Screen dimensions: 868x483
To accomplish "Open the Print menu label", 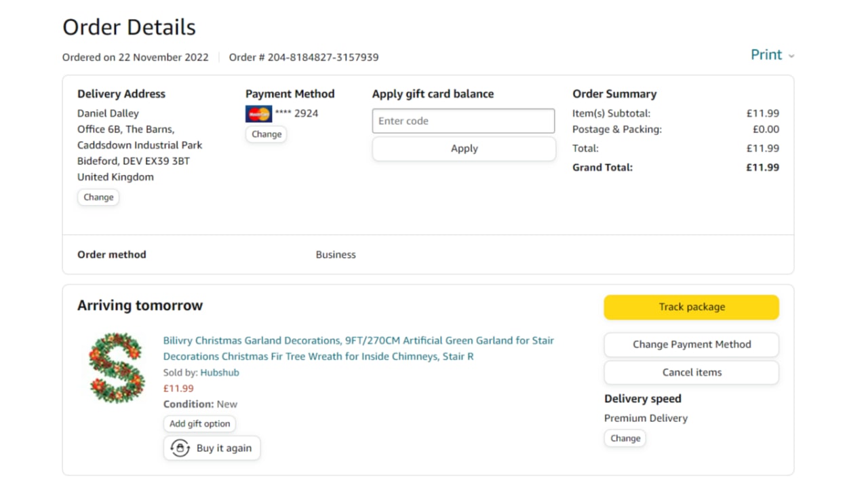I will [x=766, y=55].
